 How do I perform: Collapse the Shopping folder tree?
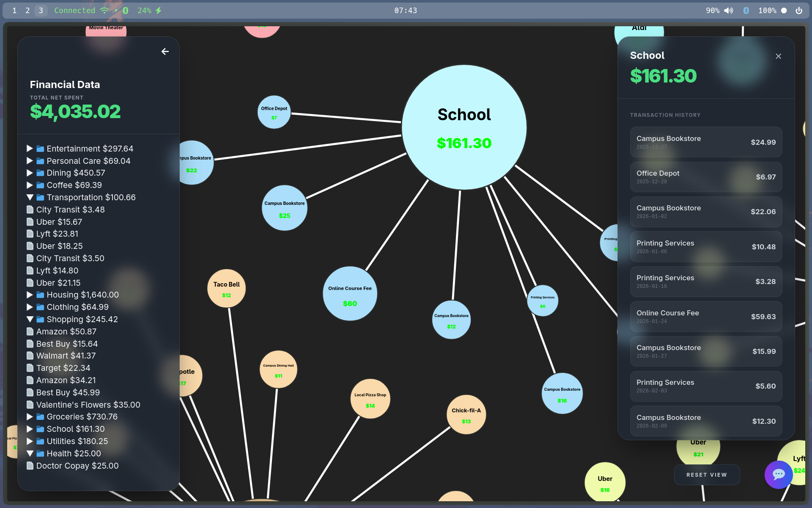pos(30,319)
